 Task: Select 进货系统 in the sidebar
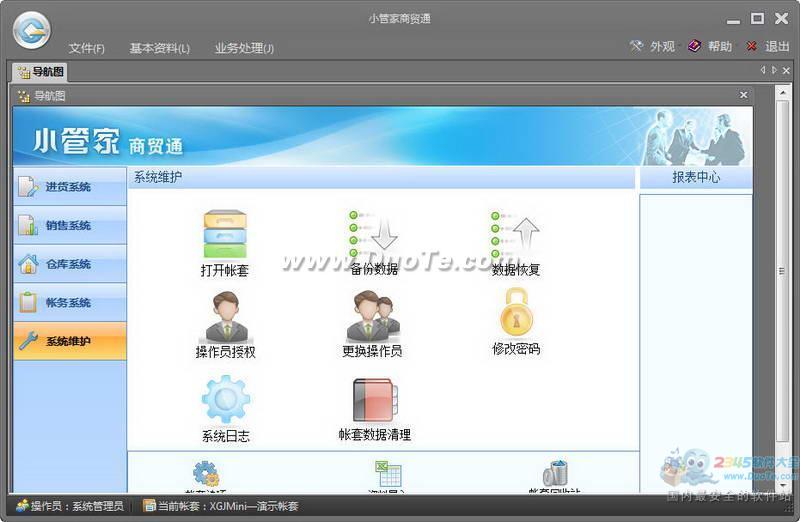70,186
